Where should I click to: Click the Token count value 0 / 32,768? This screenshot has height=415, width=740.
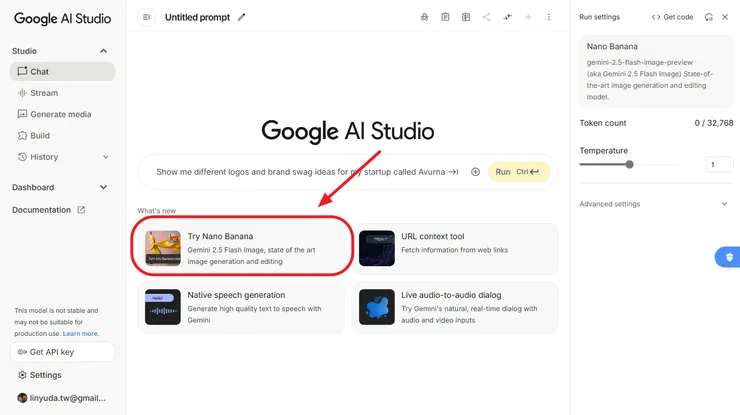[714, 123]
